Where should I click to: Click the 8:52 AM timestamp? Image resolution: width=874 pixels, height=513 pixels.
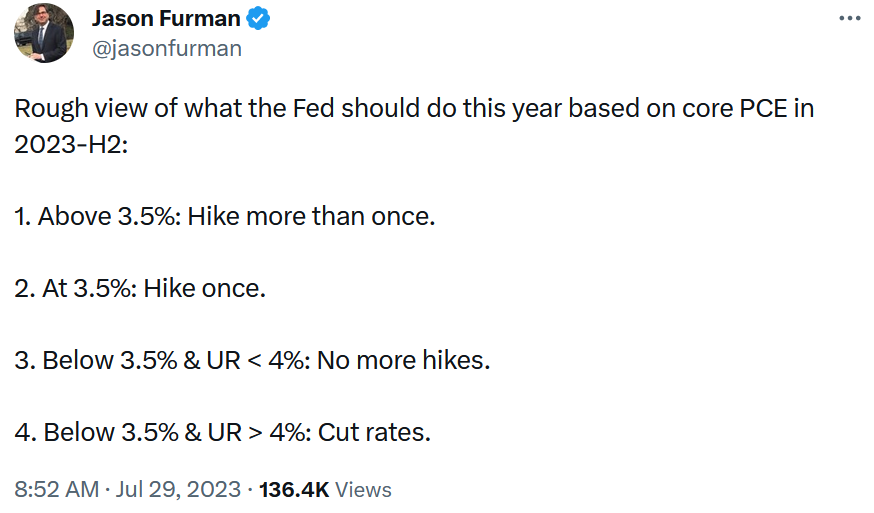[56, 489]
